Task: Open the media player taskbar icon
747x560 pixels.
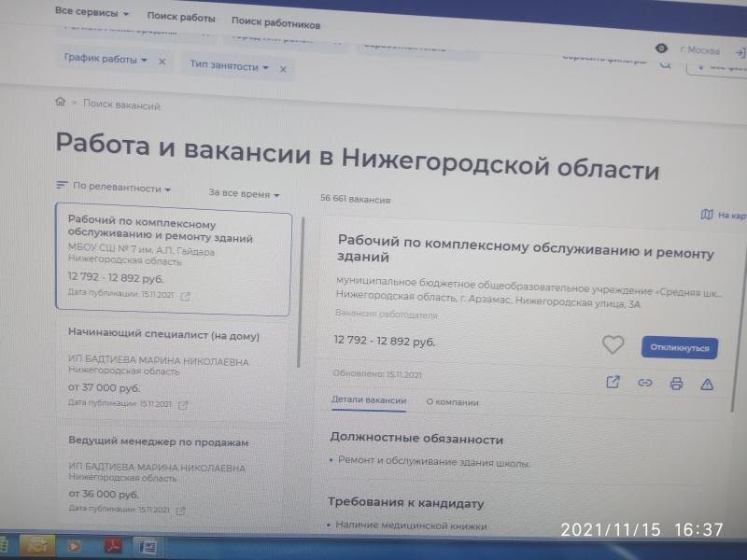Action: tap(74, 545)
